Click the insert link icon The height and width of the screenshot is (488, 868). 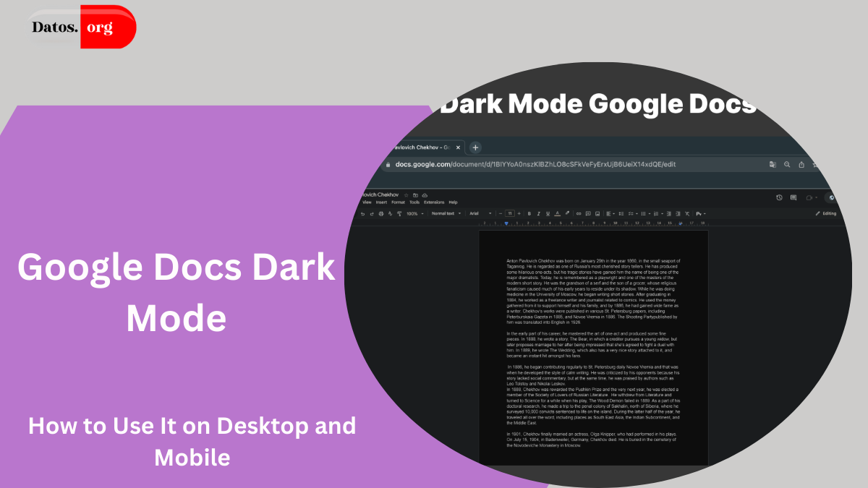pos(579,213)
